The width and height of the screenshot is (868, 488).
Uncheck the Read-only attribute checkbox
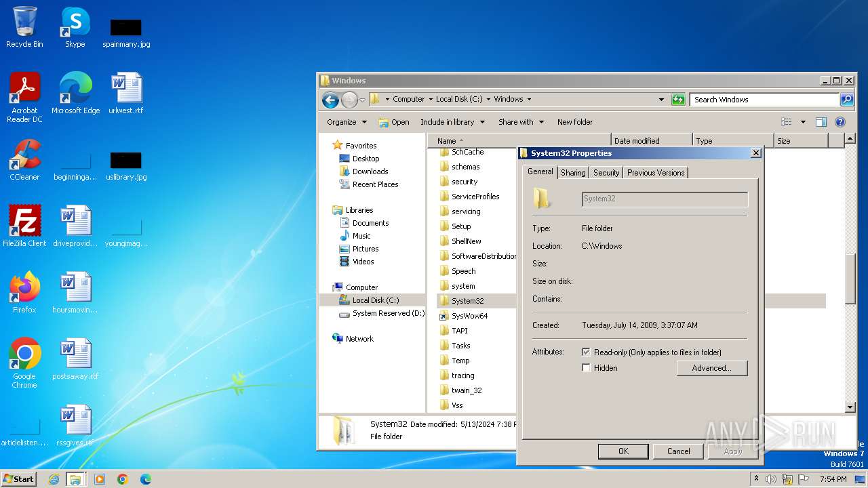click(x=587, y=352)
